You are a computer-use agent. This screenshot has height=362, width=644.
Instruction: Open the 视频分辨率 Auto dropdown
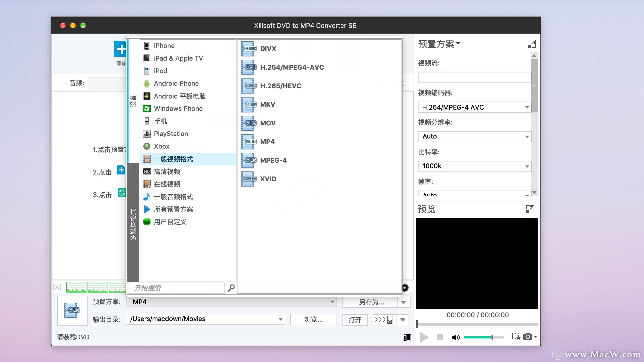[x=474, y=137]
